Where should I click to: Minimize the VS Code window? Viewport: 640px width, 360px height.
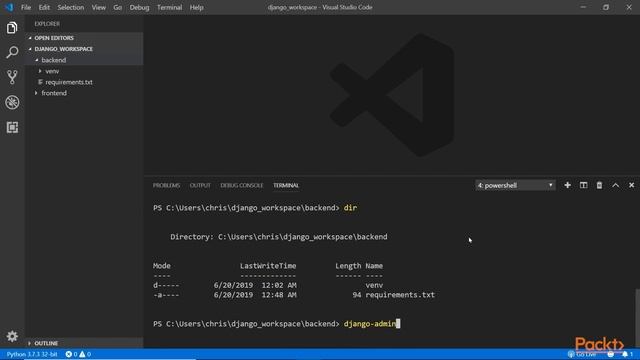pyautogui.click(x=583, y=7)
